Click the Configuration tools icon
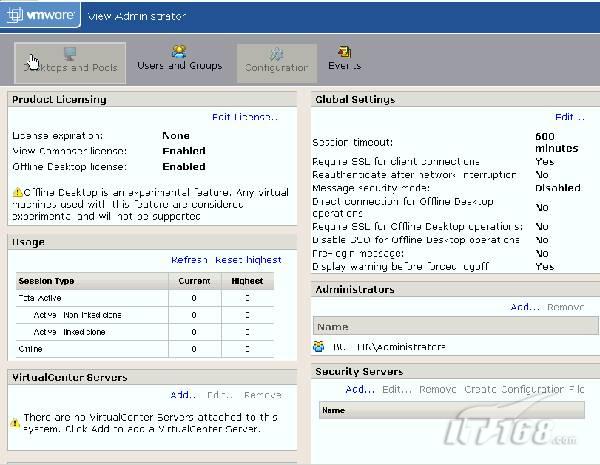The height and width of the screenshot is (465, 600). 276,54
